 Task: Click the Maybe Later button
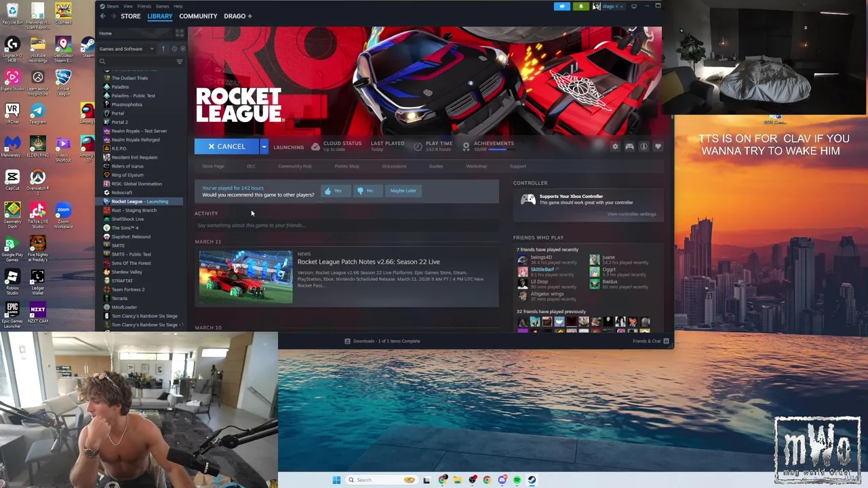(403, 191)
